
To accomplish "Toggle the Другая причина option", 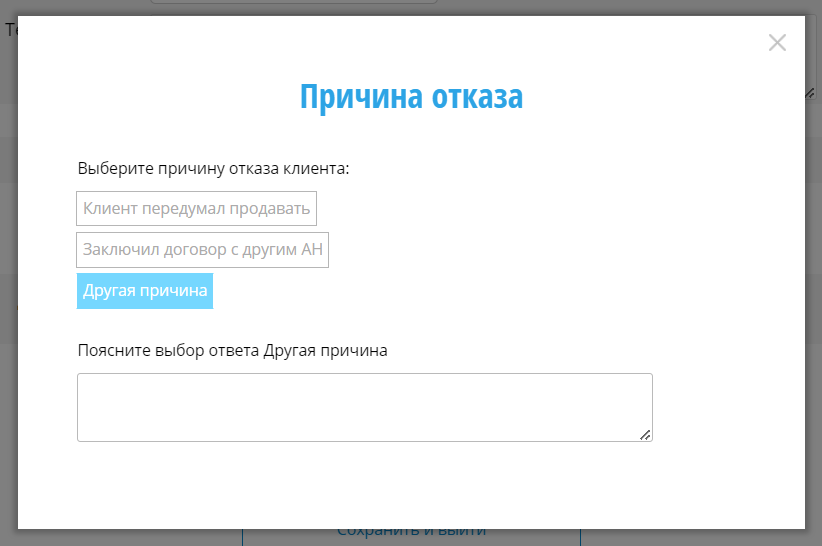I will point(145,291).
